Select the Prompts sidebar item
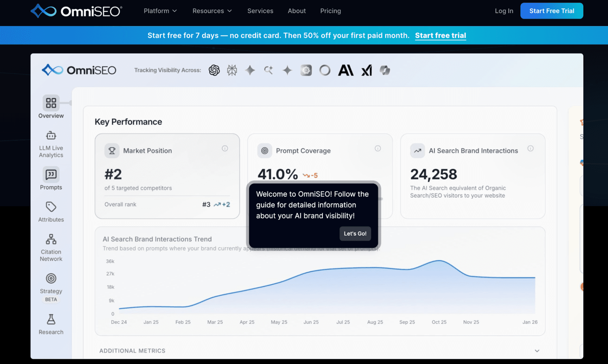Image resolution: width=608 pixels, height=364 pixels. 51,178
